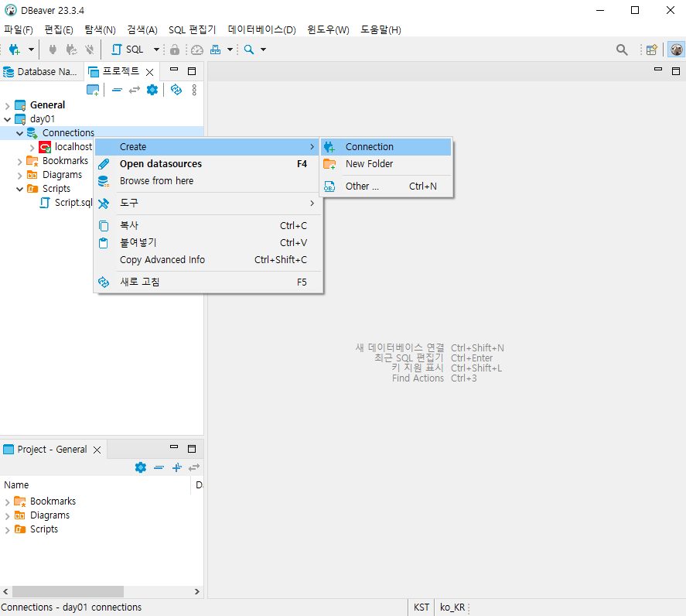The height and width of the screenshot is (616, 686).
Task: Open the 데이터베이스(D) menu
Action: pyautogui.click(x=261, y=29)
